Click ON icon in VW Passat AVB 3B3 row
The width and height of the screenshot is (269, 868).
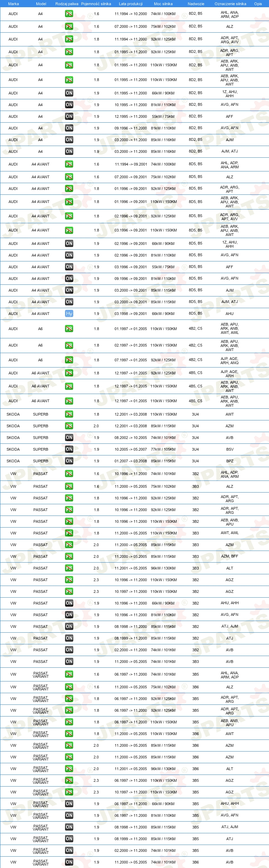(69, 662)
